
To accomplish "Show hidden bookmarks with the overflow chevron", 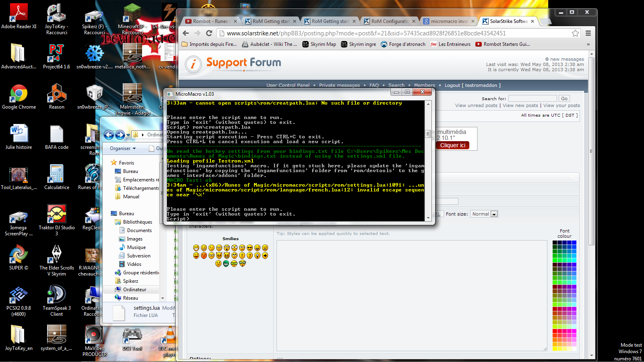I will [x=588, y=44].
